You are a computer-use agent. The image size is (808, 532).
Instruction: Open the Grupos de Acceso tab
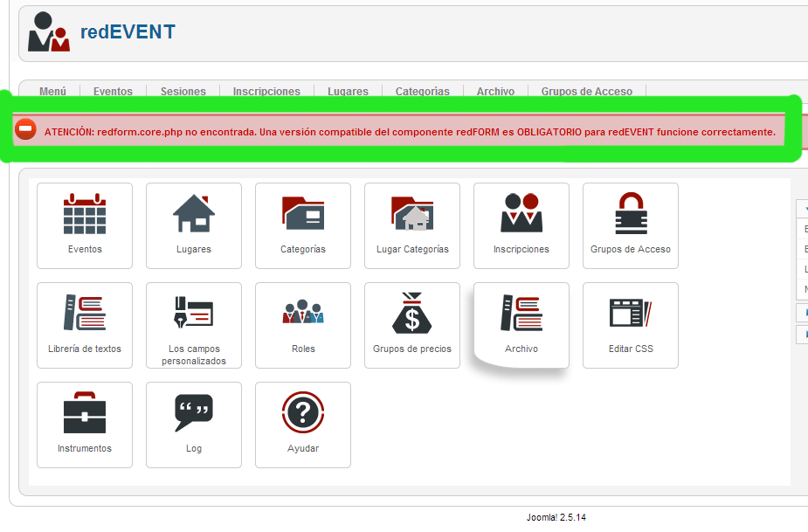click(x=586, y=91)
